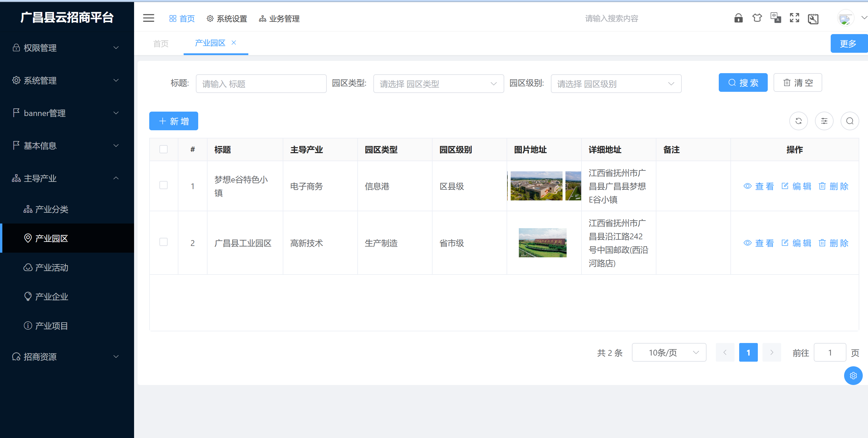The height and width of the screenshot is (438, 868).
Task: Click the 更多 button
Action: tap(849, 43)
